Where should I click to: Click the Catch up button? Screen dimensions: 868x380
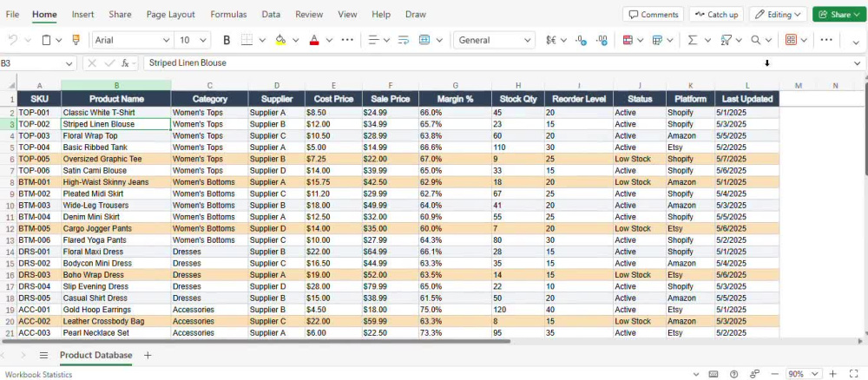(716, 15)
